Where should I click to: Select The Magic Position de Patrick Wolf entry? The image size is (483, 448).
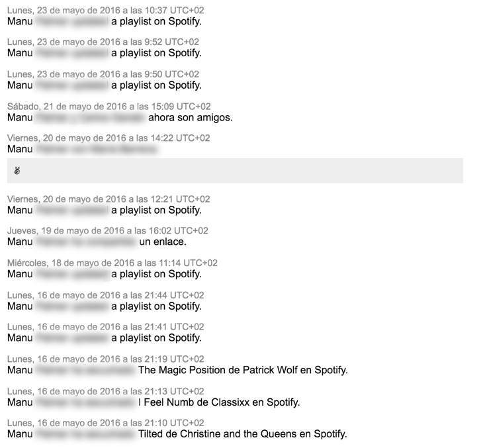click(177, 370)
